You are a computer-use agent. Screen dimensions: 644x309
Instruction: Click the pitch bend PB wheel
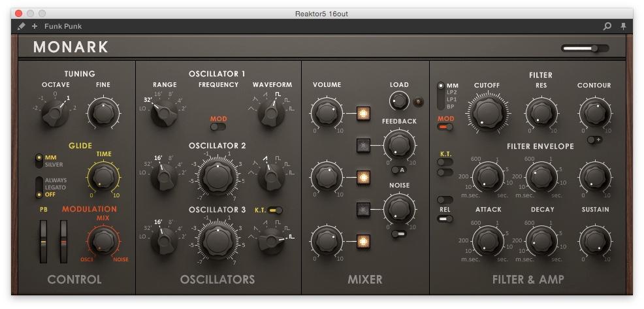pyautogui.click(x=43, y=241)
